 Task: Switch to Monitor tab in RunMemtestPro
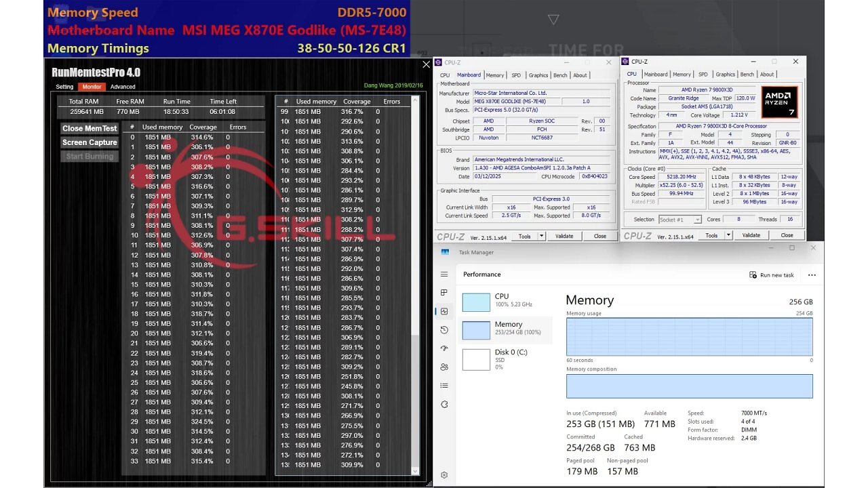(x=92, y=87)
